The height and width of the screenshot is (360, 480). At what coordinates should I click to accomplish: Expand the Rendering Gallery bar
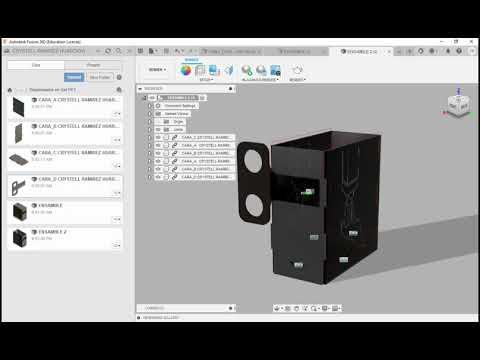tap(139, 318)
